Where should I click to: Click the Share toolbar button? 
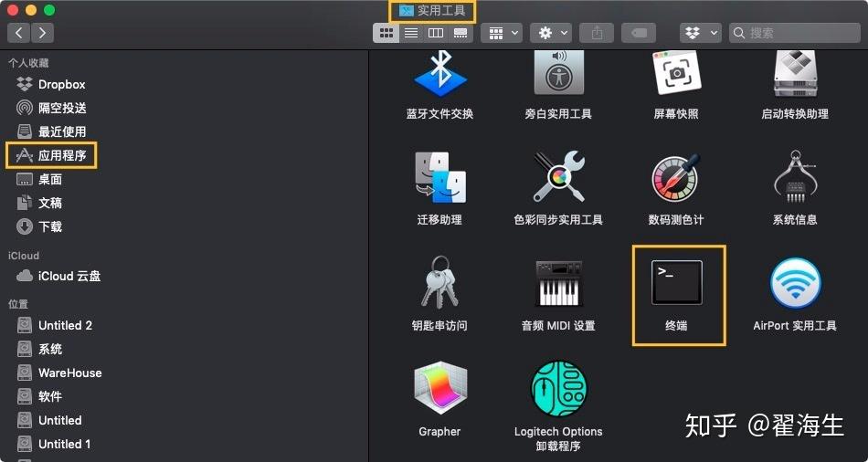point(597,33)
